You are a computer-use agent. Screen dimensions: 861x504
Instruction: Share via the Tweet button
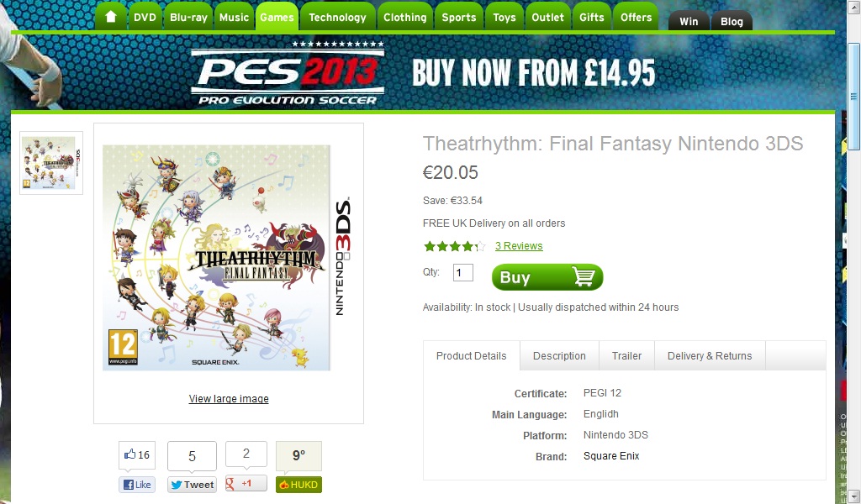click(x=192, y=484)
